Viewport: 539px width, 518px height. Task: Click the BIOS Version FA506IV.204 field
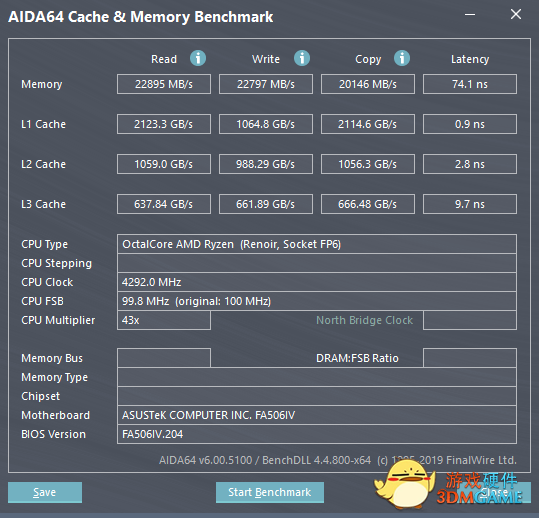point(317,434)
